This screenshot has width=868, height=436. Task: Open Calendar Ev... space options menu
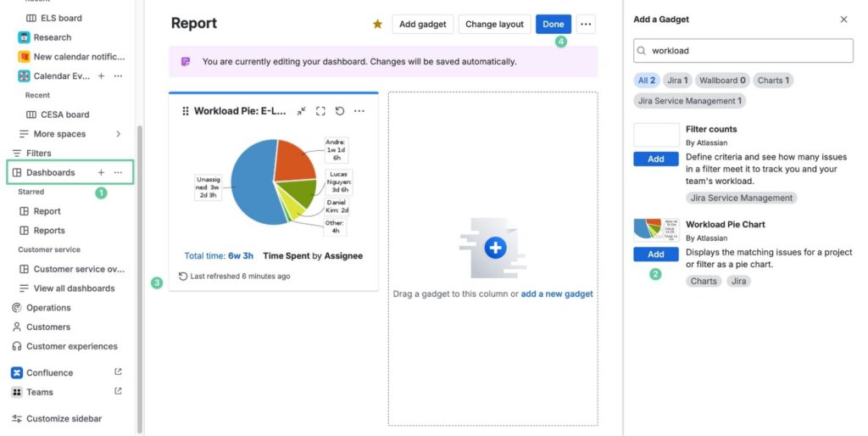click(118, 75)
